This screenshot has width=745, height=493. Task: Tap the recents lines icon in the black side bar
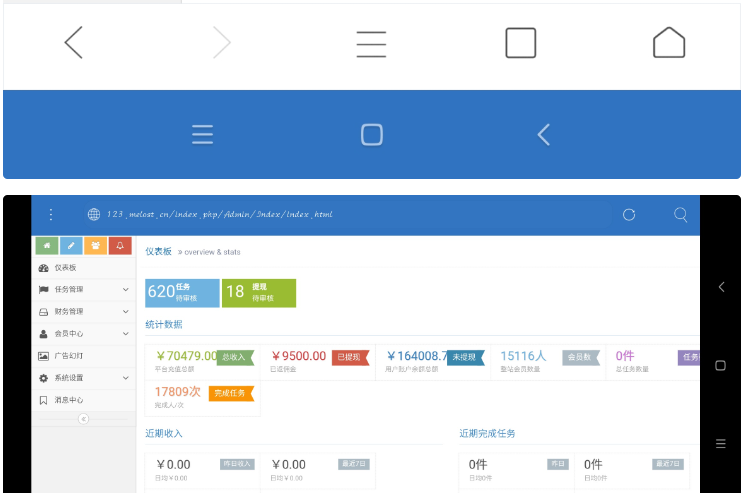[x=721, y=444]
